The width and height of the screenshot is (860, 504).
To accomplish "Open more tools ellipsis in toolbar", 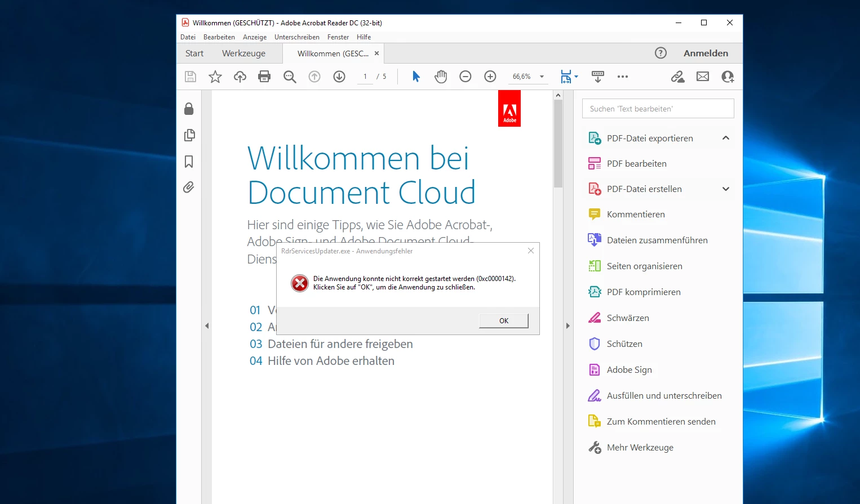I will (623, 77).
